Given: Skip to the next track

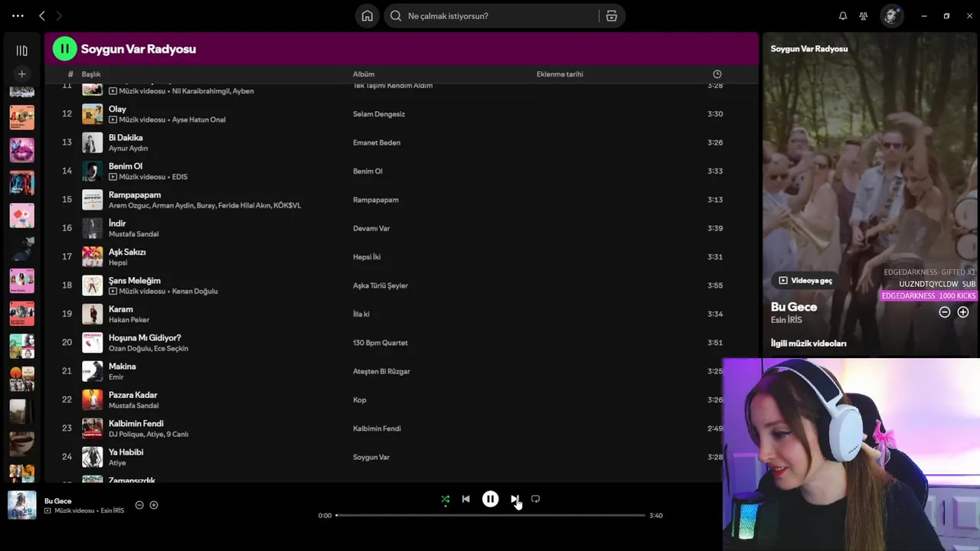Looking at the screenshot, I should (514, 500).
